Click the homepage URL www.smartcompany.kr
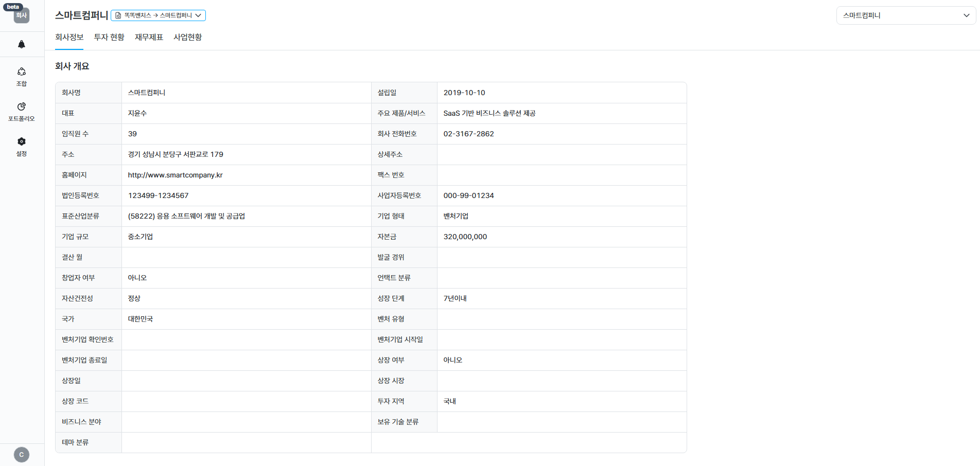The height and width of the screenshot is (466, 980). 175,175
